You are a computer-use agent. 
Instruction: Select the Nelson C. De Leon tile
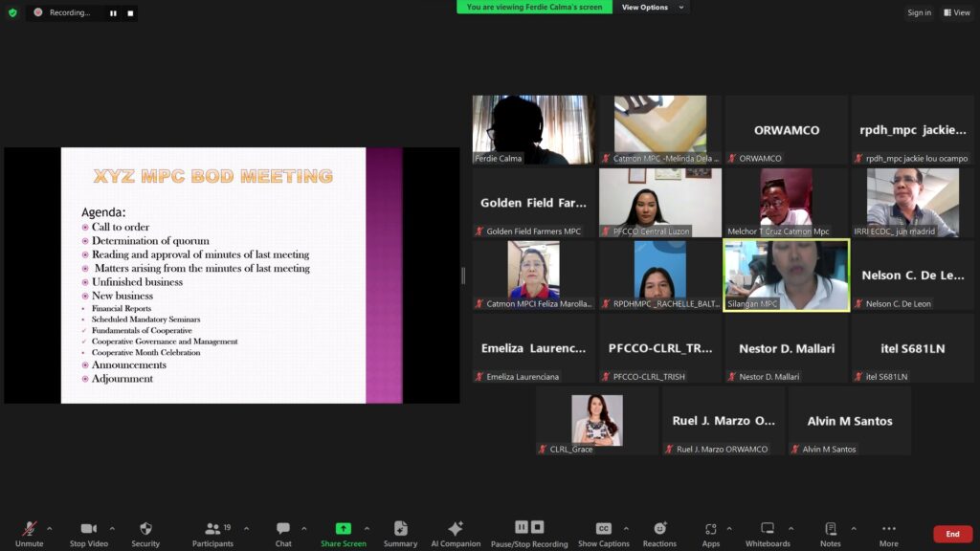coord(912,275)
